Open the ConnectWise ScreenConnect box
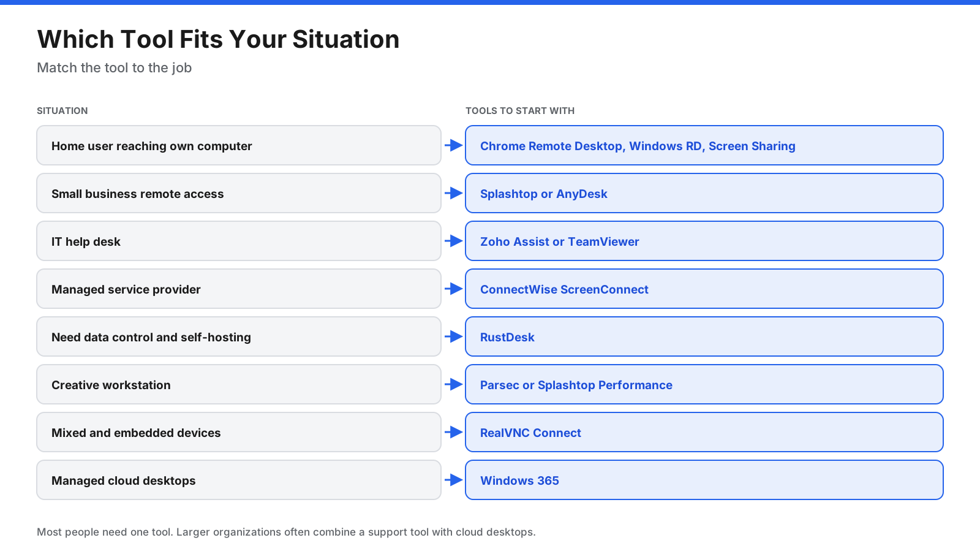Screen dimensions: 980x554 click(x=704, y=289)
